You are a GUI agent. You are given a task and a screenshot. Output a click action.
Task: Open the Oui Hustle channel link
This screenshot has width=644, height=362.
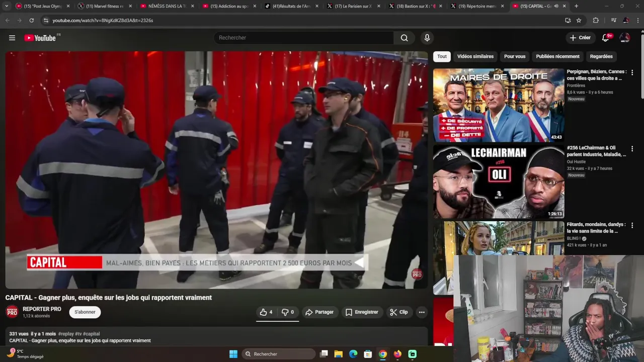tap(577, 162)
